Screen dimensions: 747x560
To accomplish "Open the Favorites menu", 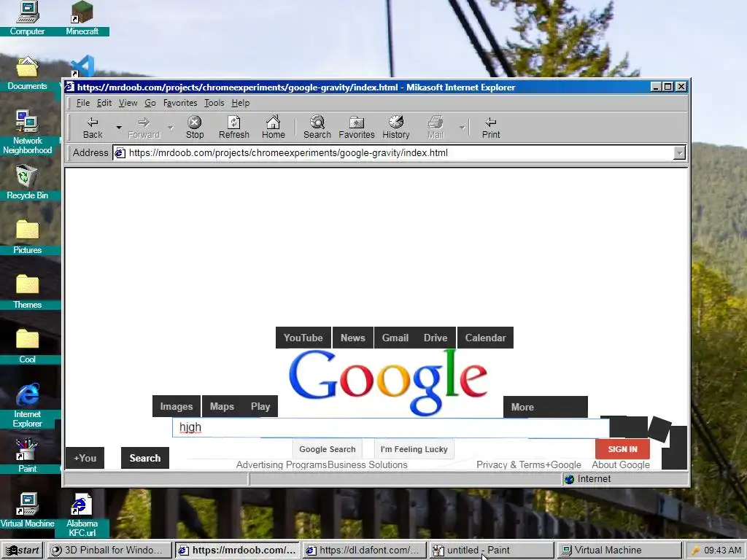I will (x=180, y=103).
